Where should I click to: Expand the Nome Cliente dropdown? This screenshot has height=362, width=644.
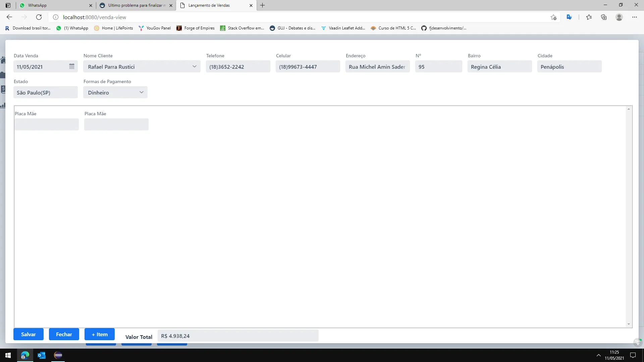194,66
